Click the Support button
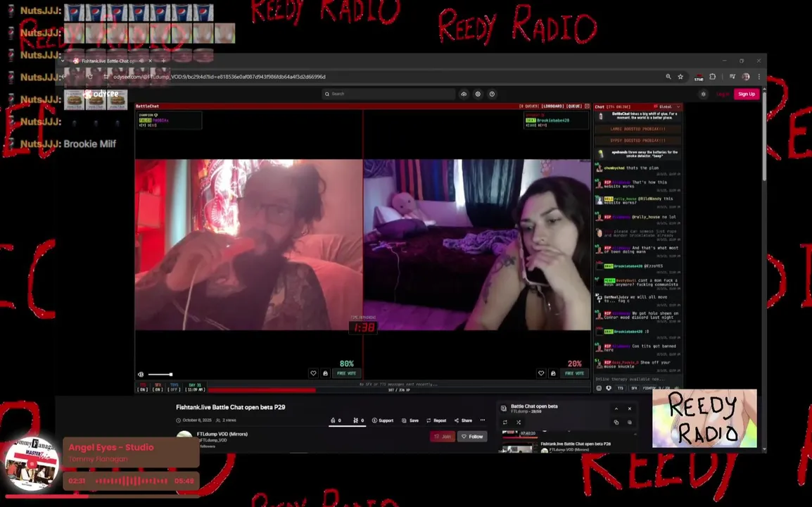This screenshot has width=812, height=507. [383, 420]
